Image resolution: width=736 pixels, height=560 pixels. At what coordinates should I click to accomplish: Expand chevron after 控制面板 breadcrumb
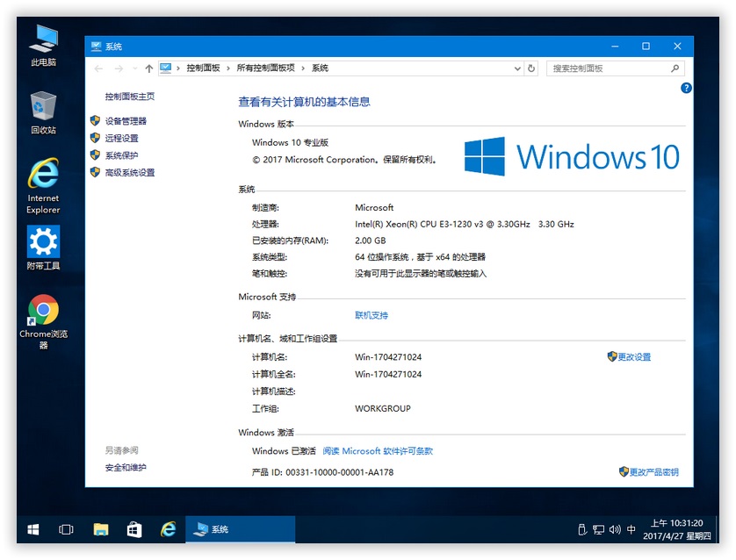(228, 68)
